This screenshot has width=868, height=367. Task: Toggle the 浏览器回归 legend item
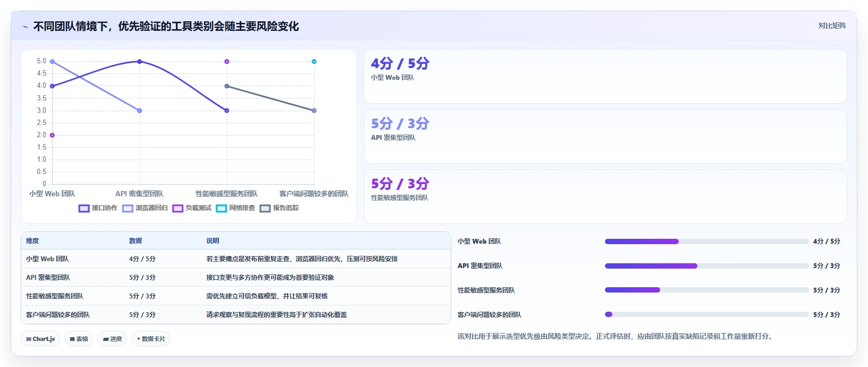(x=145, y=208)
